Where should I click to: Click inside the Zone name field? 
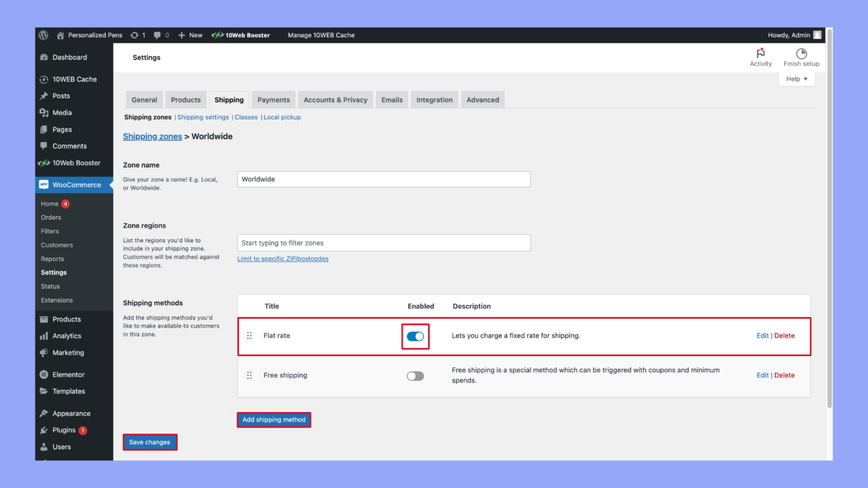click(384, 179)
